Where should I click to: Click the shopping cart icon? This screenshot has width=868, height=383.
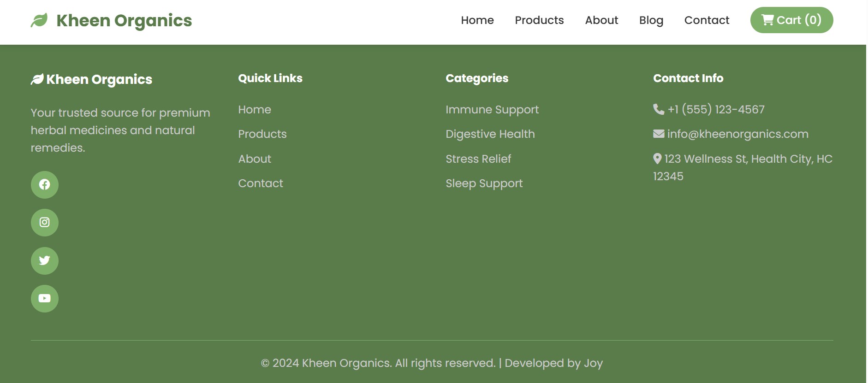767,20
